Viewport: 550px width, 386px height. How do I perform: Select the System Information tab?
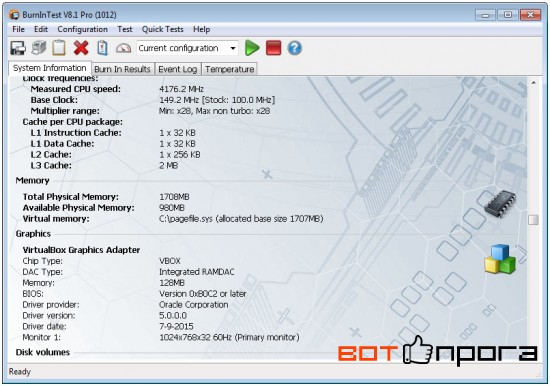pyautogui.click(x=49, y=68)
